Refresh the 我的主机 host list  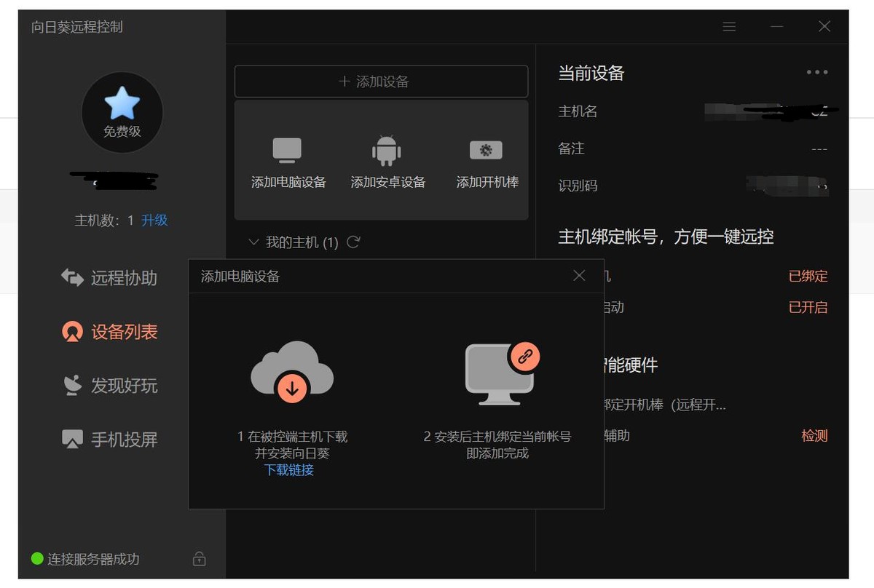353,242
